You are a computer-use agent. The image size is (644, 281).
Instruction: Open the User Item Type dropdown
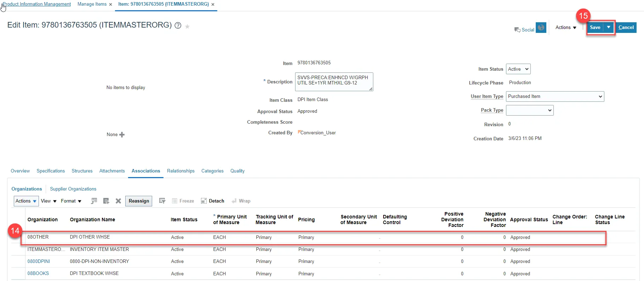click(555, 96)
